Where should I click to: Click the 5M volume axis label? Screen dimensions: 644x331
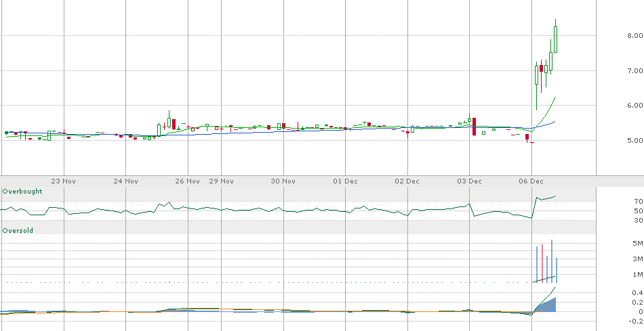tap(638, 244)
